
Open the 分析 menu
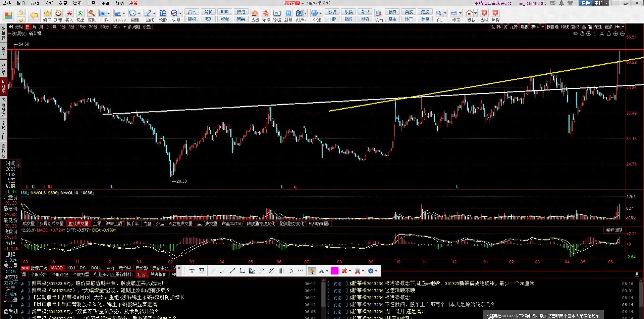[x=49, y=3]
